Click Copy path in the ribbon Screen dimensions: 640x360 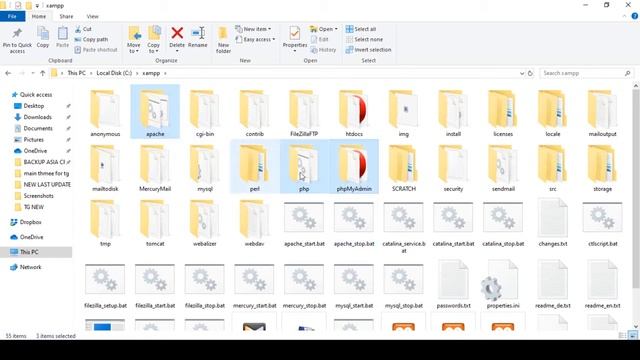point(91,40)
